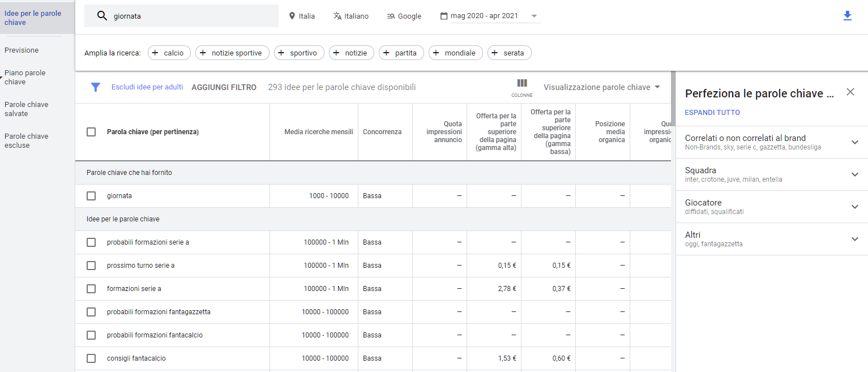The height and width of the screenshot is (372, 868).
Task: Sort by Concorrenza column header
Action: [382, 132]
